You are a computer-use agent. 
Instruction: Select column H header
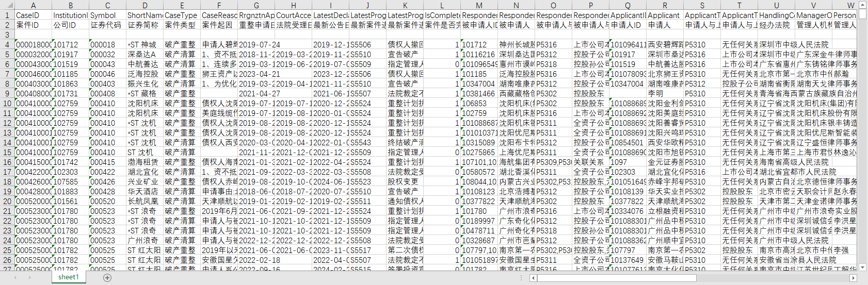[x=293, y=5]
